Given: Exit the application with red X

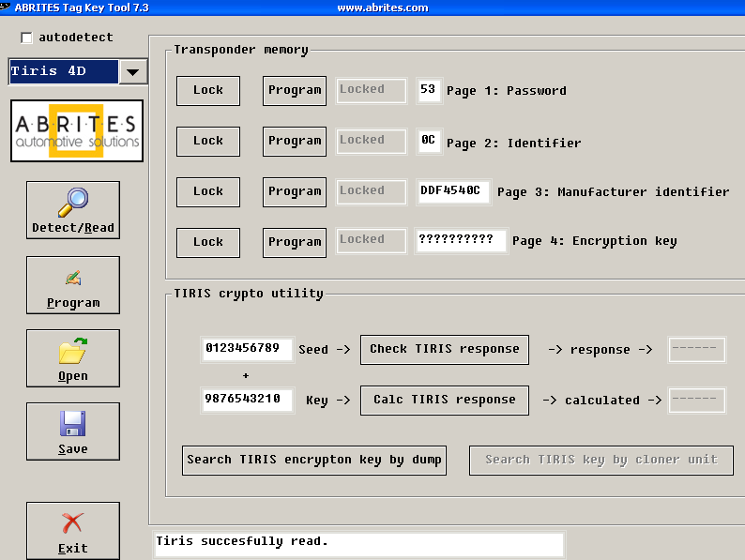Looking at the screenshot, I should 73,531.
